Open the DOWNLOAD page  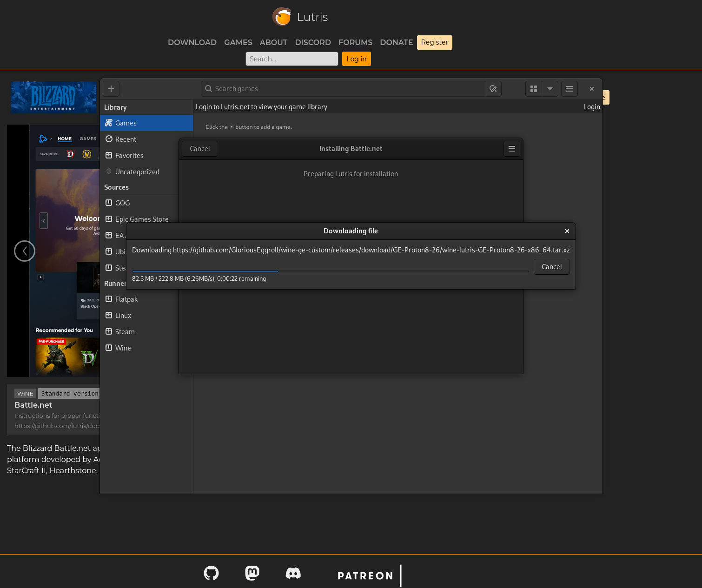click(192, 42)
